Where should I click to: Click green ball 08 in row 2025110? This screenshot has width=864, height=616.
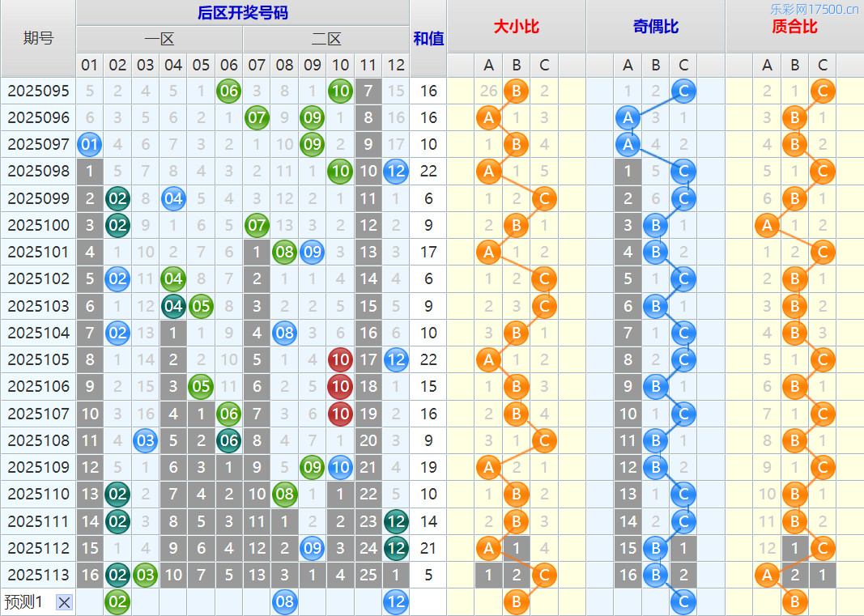click(284, 494)
